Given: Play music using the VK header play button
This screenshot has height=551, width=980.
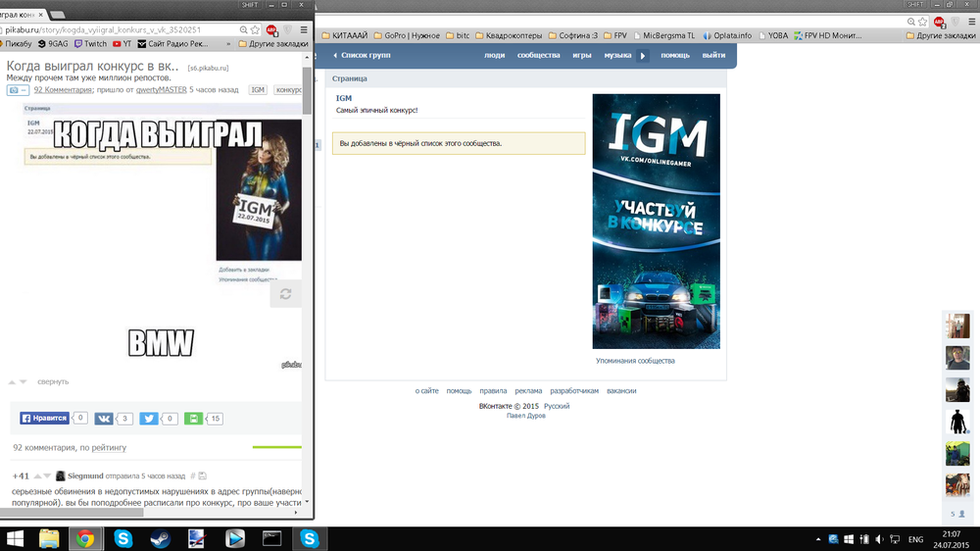Looking at the screenshot, I should click(x=643, y=56).
